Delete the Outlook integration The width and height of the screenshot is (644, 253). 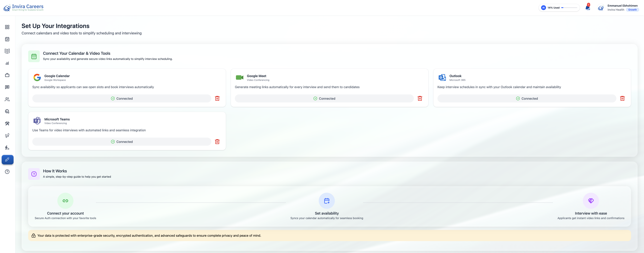pos(622,99)
